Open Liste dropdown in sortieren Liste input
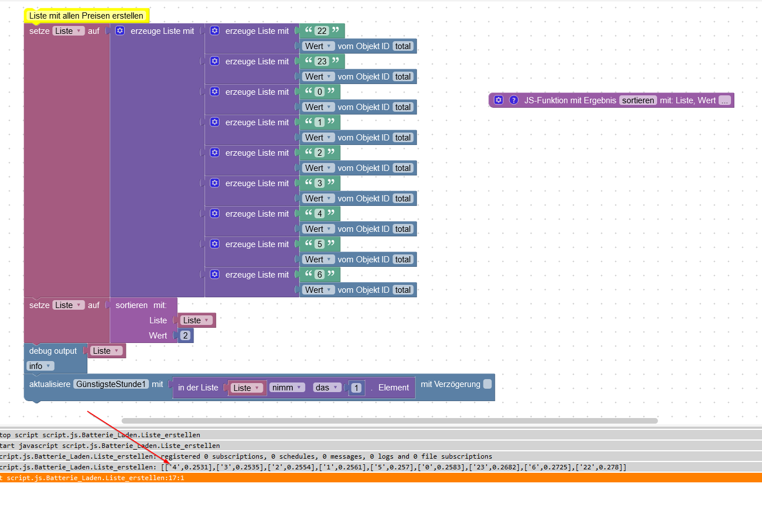The image size is (762, 532). [x=197, y=320]
